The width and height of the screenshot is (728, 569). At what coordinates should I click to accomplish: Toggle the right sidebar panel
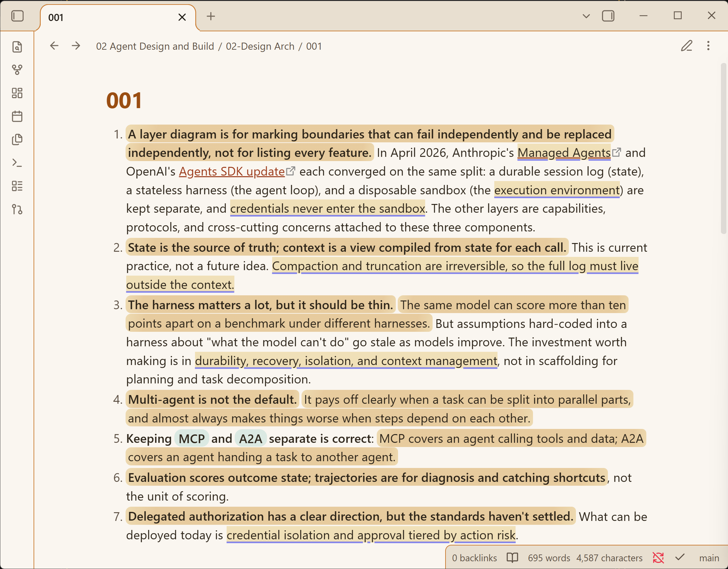click(x=608, y=16)
